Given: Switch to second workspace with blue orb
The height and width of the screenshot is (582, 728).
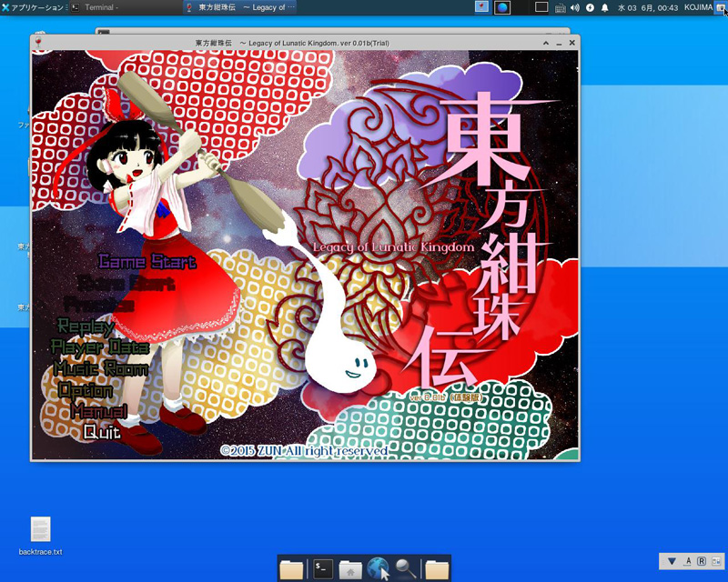Looking at the screenshot, I should (x=502, y=7).
